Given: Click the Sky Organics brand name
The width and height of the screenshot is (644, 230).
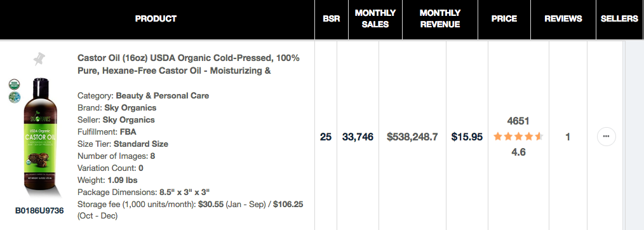Looking at the screenshot, I should 130,107.
